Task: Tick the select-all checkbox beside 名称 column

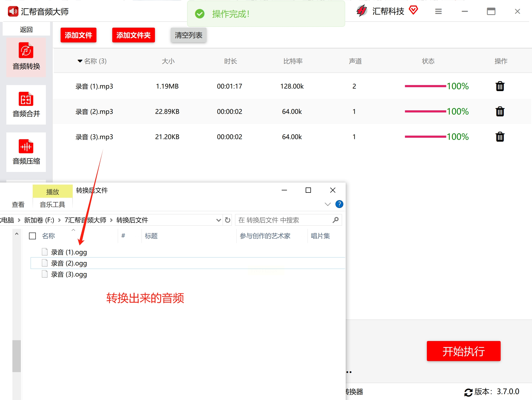Action: tap(32, 236)
